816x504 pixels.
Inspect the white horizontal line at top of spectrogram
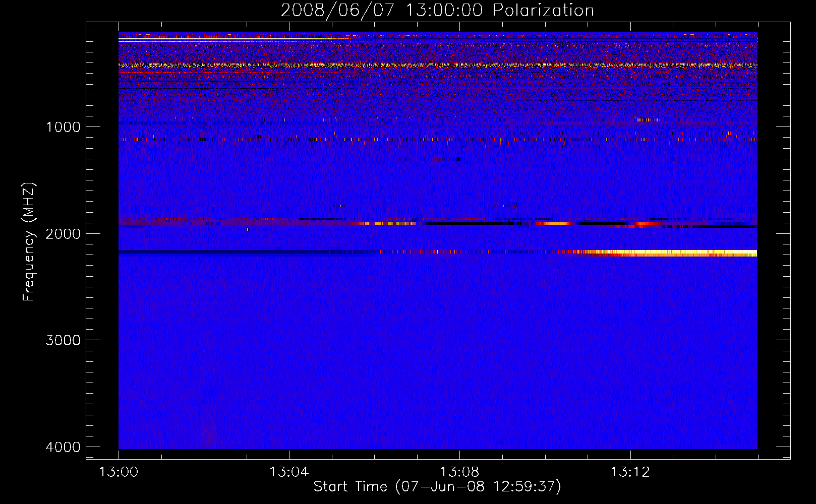[x=235, y=39]
